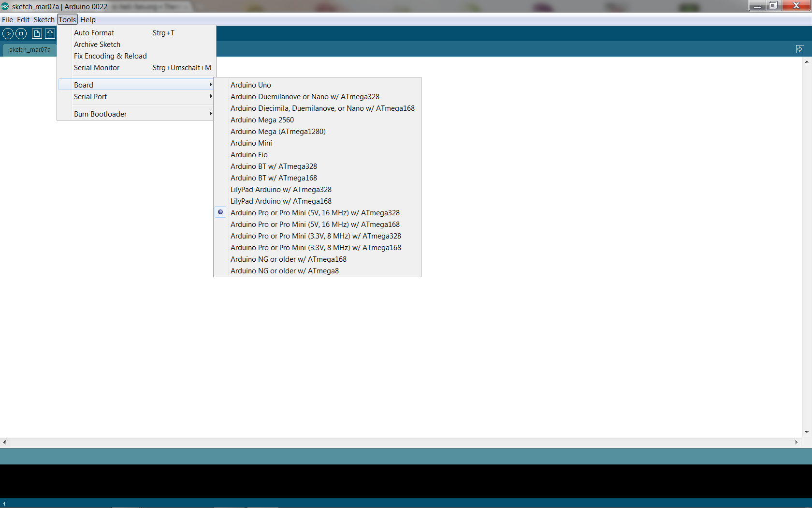Select Arduino Fio board

tap(318, 154)
